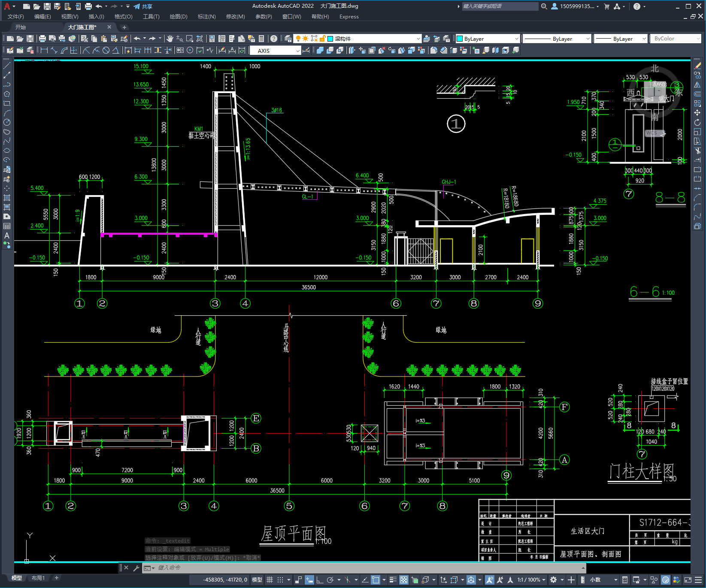Click the Diameter dimension tool

106,50
